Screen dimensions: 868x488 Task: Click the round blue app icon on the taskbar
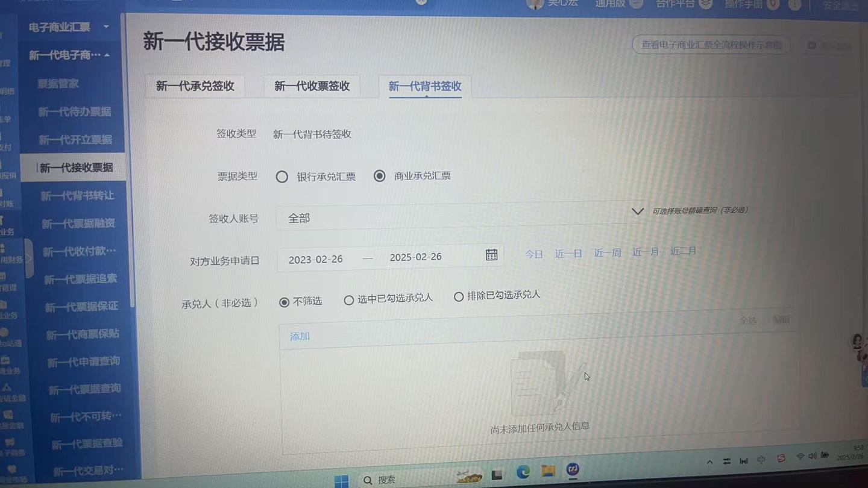[x=573, y=469]
